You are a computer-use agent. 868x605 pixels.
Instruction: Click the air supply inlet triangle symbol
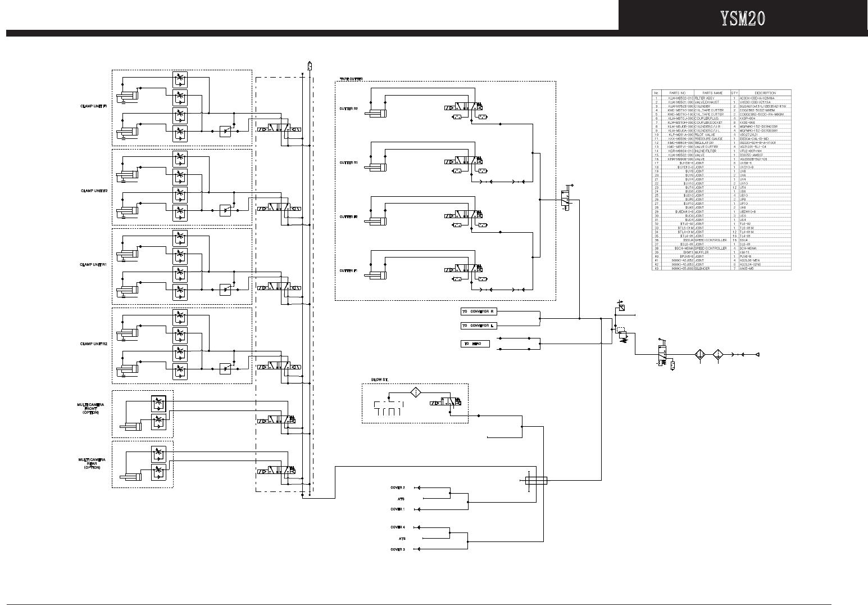coord(756,355)
